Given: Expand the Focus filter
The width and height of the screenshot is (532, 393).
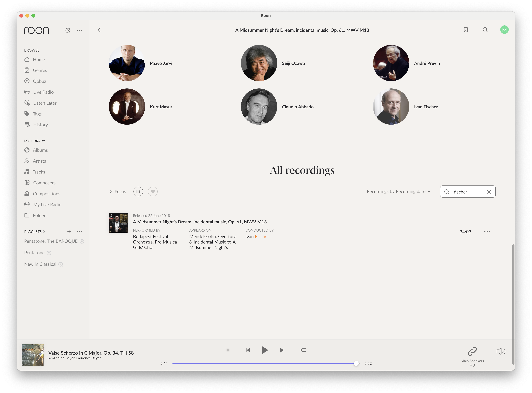Looking at the screenshot, I should pyautogui.click(x=118, y=192).
